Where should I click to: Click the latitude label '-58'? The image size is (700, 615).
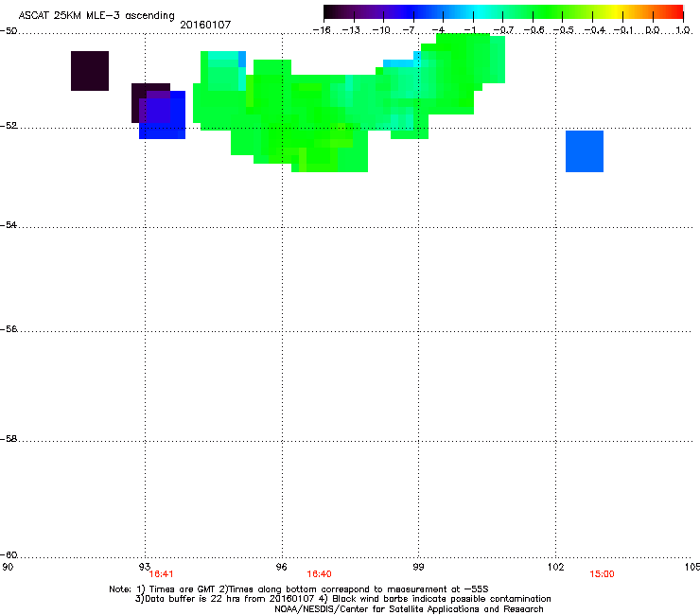point(9,439)
